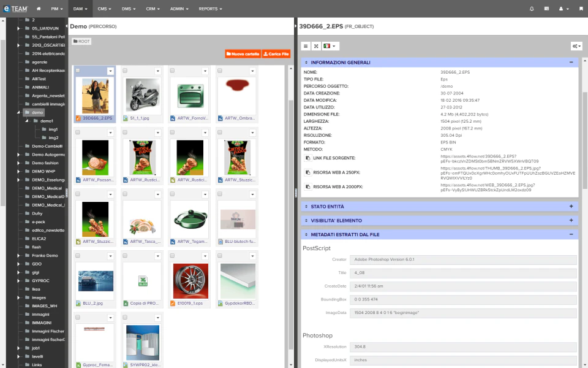Image resolution: width=588 pixels, height=368 pixels.
Task: Collapse the METADATI ESTRATTI DAL FILE section
Action: (571, 234)
